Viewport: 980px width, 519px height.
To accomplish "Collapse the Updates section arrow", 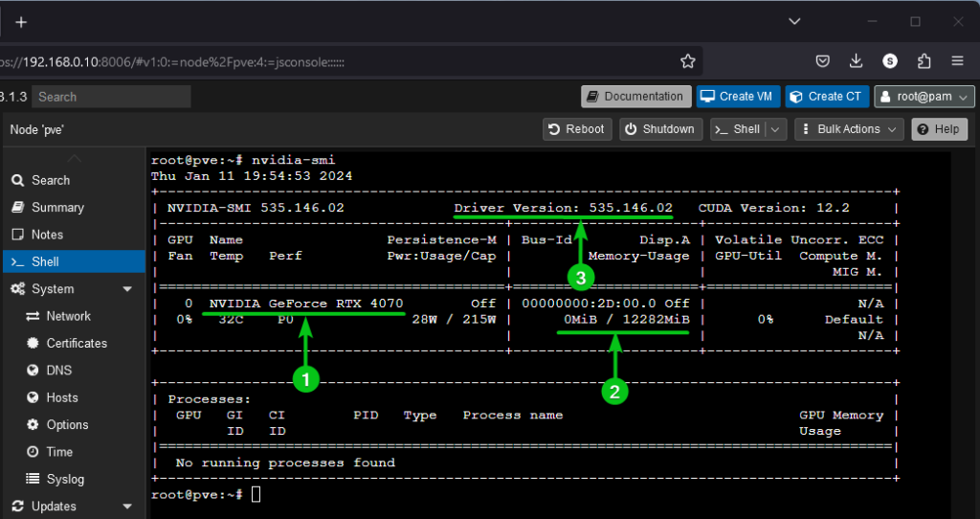I will click(x=127, y=507).
